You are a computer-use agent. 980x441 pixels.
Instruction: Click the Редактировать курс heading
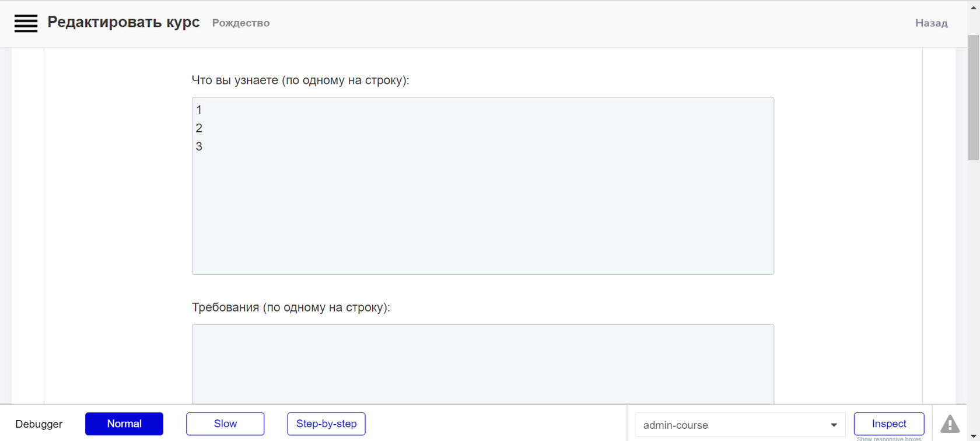[124, 23]
